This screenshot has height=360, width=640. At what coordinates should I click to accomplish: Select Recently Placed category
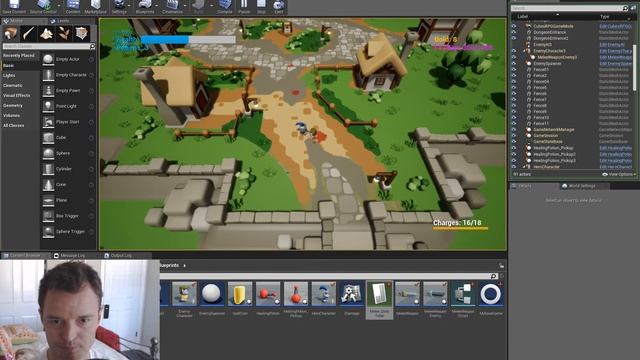coord(19,55)
